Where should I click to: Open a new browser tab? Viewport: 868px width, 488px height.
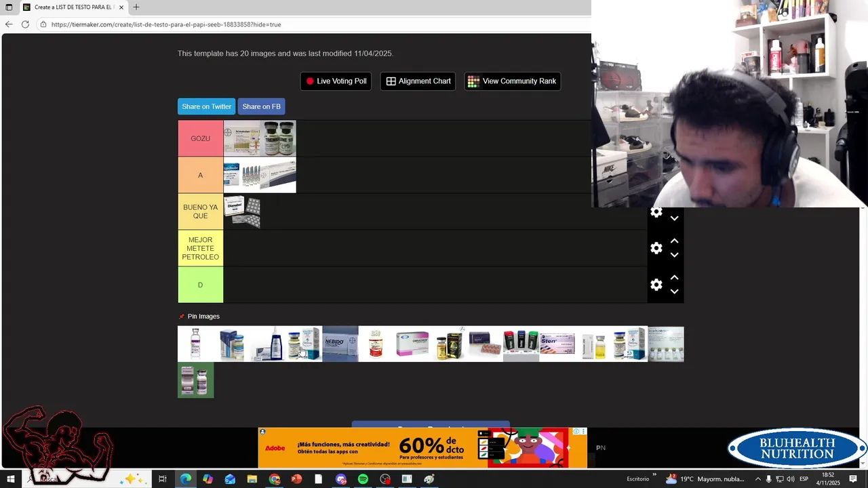136,7
